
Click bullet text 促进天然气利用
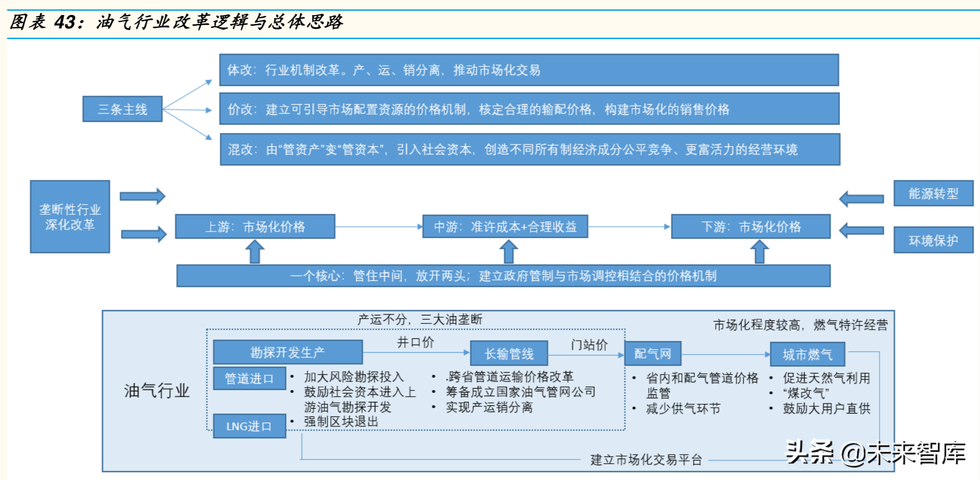826,378
